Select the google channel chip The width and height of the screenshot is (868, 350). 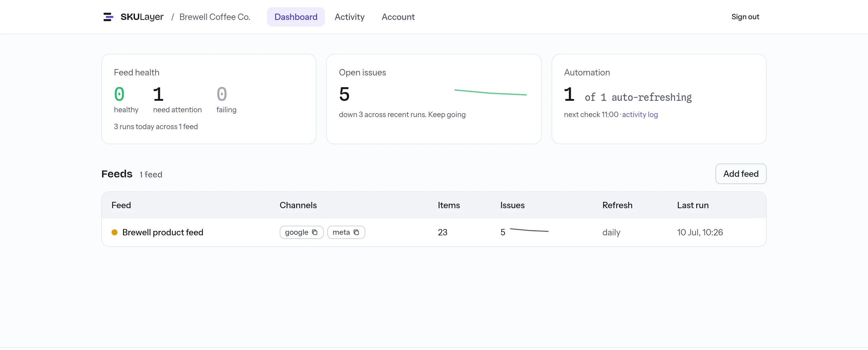pos(301,232)
